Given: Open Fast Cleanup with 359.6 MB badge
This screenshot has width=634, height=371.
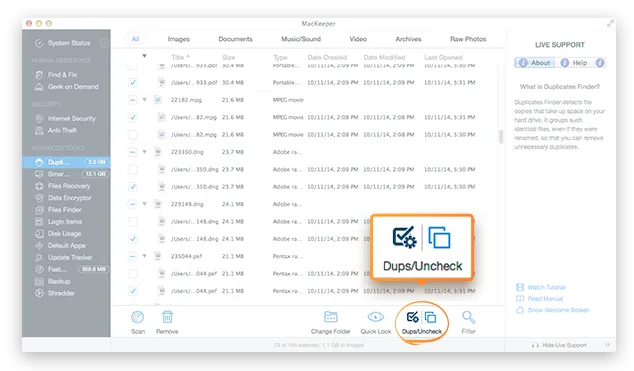Looking at the screenshot, I should (66, 269).
